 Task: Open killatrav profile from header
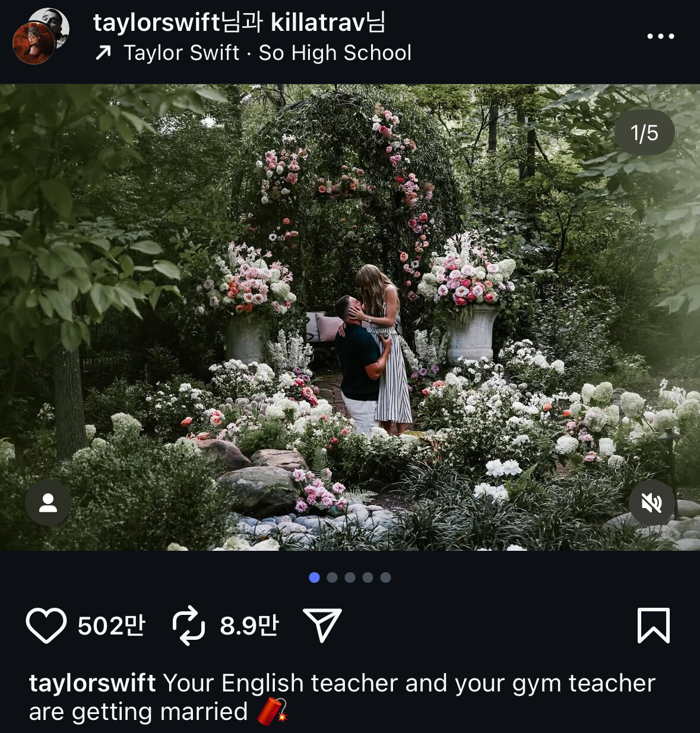point(318,23)
